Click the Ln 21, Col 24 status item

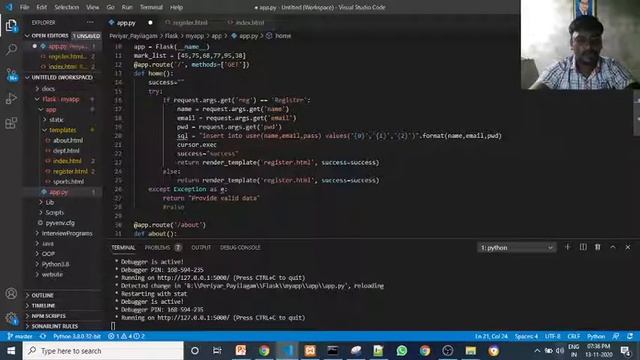click(491, 336)
